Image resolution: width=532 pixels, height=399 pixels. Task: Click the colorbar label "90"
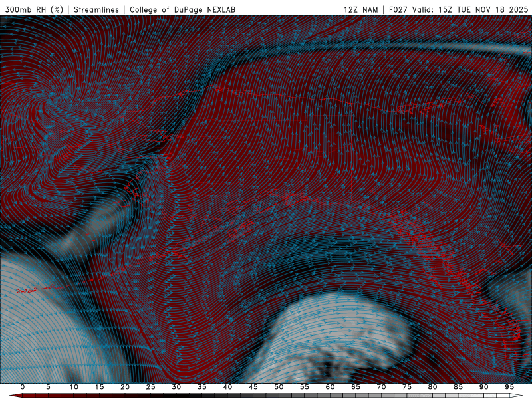[483, 387]
